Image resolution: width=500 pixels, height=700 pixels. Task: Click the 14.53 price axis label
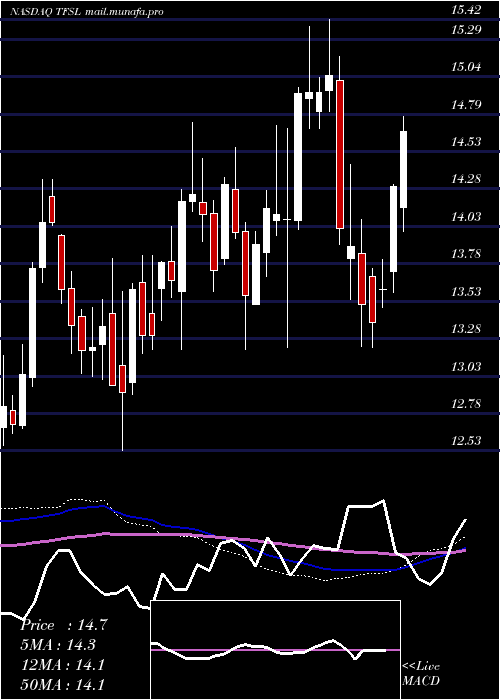tap(466, 142)
